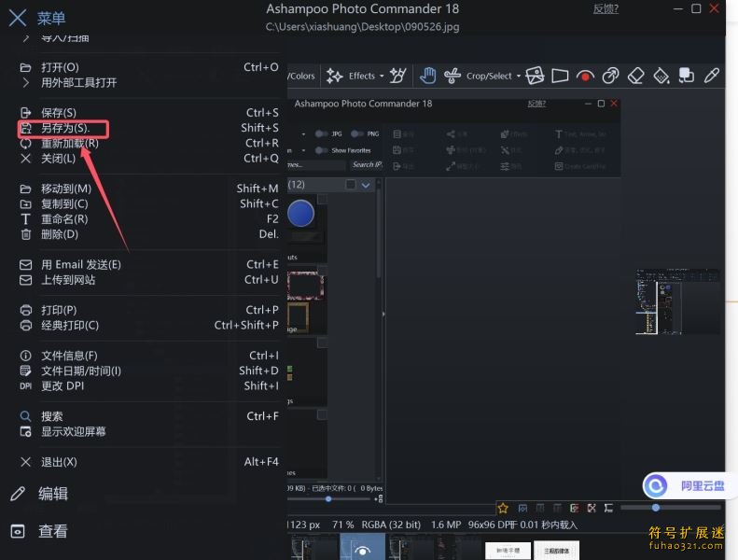Select 关闭(L) menu entry
The width and height of the screenshot is (738, 560).
(x=149, y=159)
